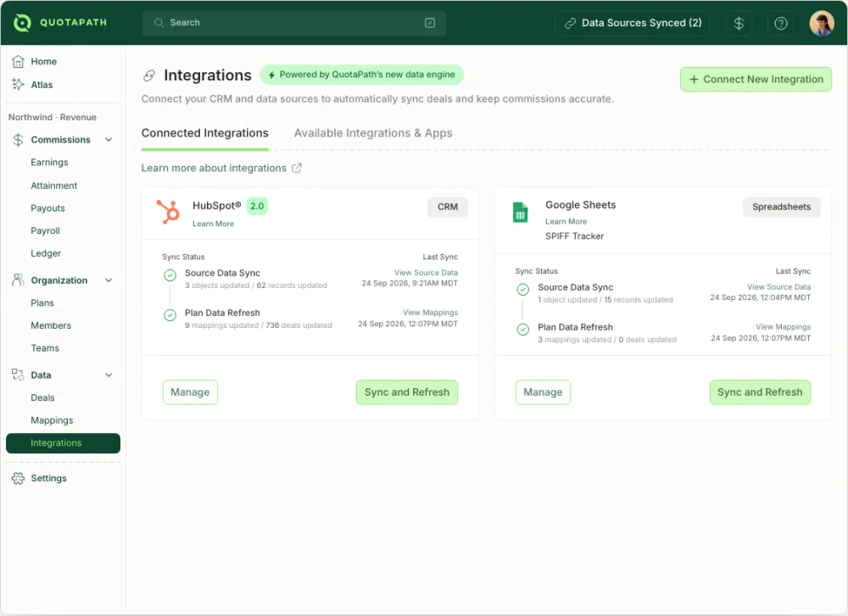Collapse the Data section chevron
The width and height of the screenshot is (848, 616).
tap(109, 375)
